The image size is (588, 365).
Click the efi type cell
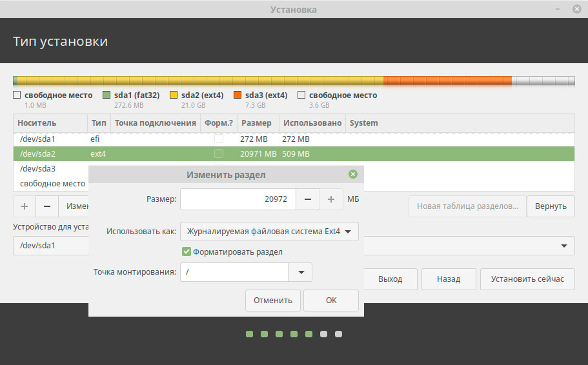click(95, 139)
